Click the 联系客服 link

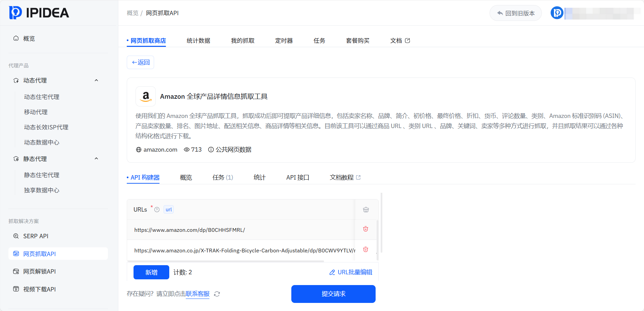198,294
